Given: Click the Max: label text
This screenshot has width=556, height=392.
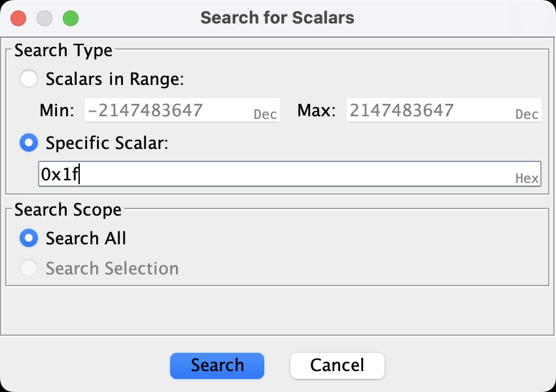Looking at the screenshot, I should (317, 110).
